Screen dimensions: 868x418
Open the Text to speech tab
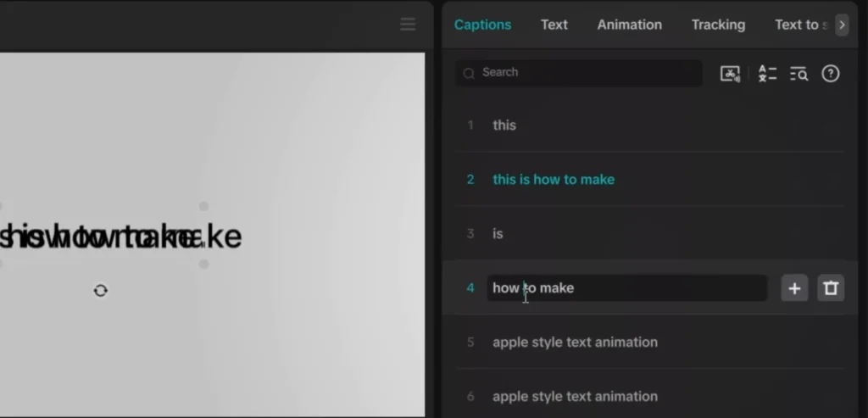pyautogui.click(x=801, y=25)
